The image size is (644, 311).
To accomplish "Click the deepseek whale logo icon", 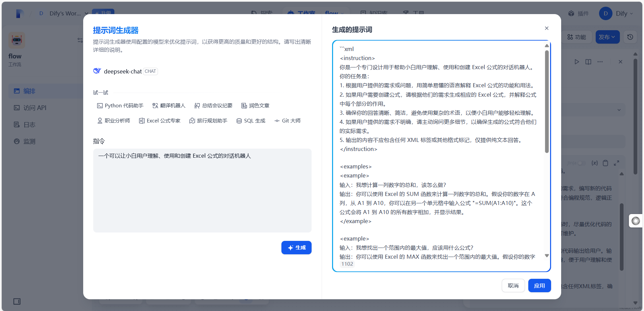I will [97, 71].
